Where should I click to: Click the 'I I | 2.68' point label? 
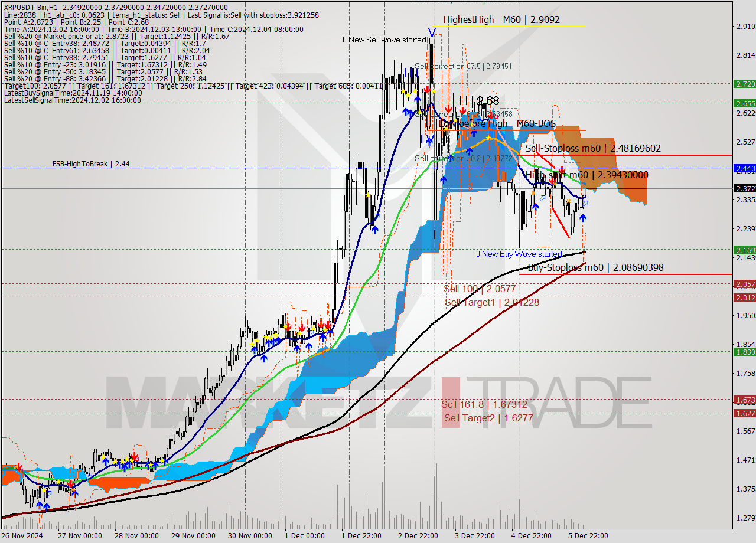pos(478,101)
